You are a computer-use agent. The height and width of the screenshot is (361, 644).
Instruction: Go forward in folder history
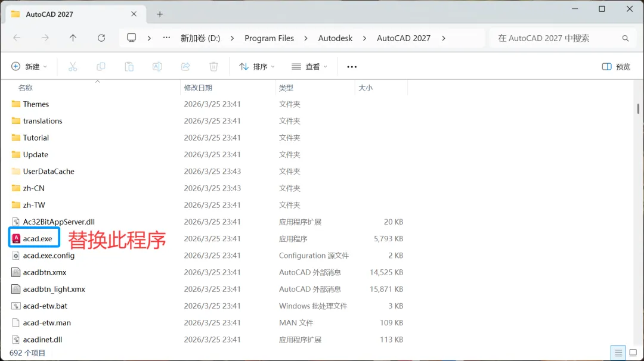(45, 38)
